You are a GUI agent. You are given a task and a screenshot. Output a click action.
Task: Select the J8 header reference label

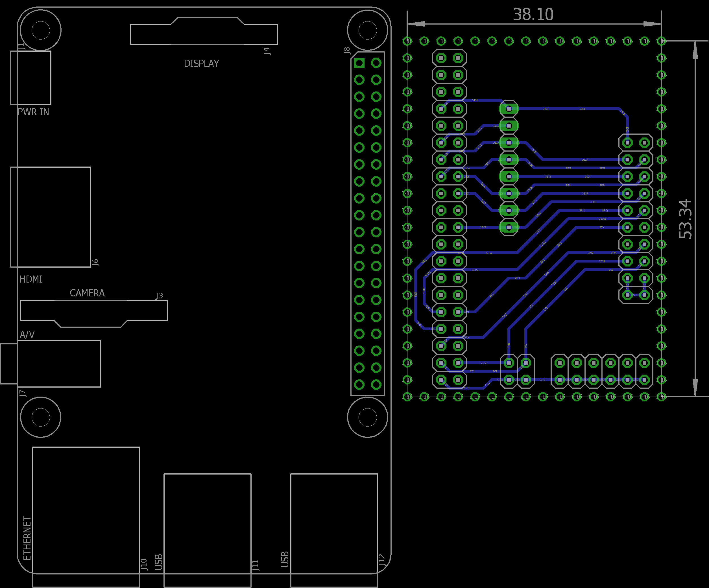(x=347, y=51)
